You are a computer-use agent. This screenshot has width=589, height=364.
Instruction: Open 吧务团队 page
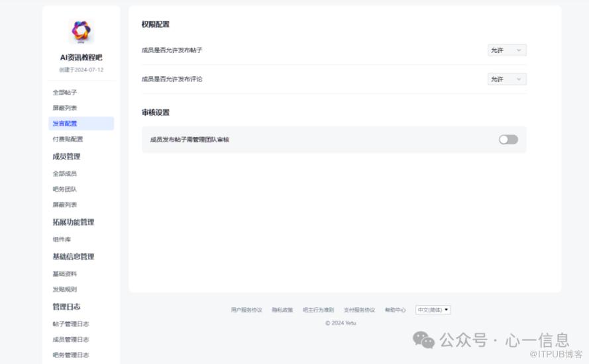[65, 189]
